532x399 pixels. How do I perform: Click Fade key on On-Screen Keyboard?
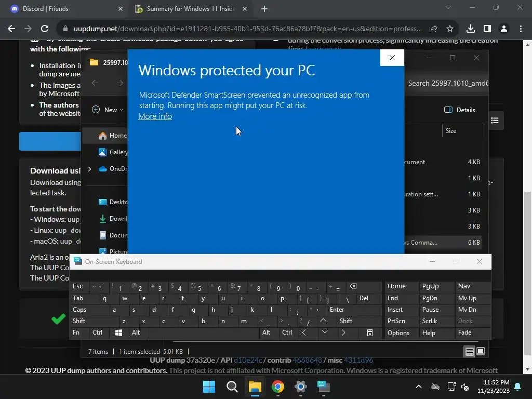coord(473,333)
